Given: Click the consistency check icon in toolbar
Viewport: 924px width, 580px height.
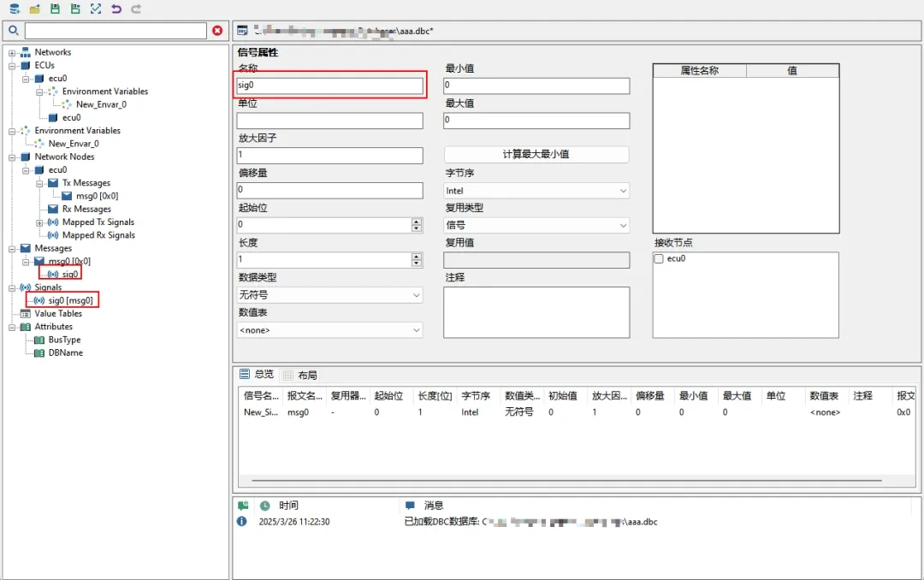Looking at the screenshot, I should pos(96,9).
